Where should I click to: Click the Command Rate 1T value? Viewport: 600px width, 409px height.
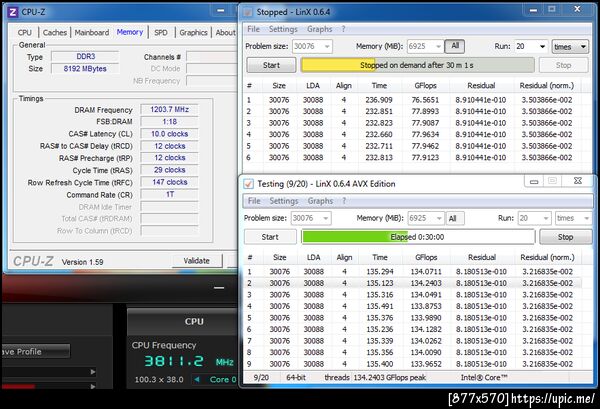(x=170, y=194)
